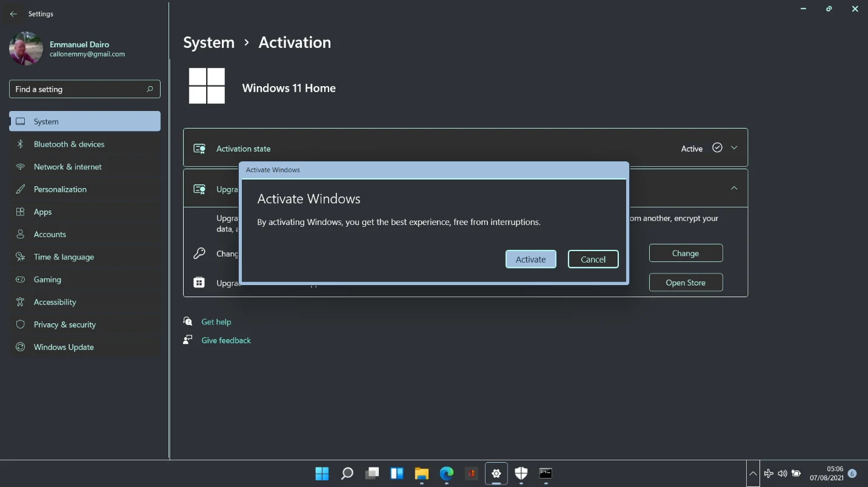868x487 pixels.
Task: Click the Settings gear taskbar icon
Action: click(496, 474)
